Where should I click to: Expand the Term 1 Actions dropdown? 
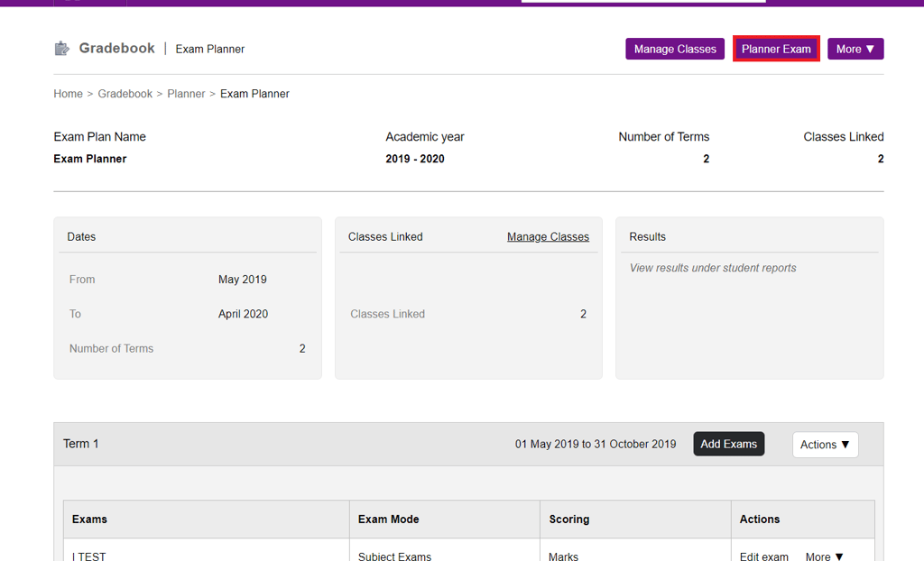click(x=825, y=445)
